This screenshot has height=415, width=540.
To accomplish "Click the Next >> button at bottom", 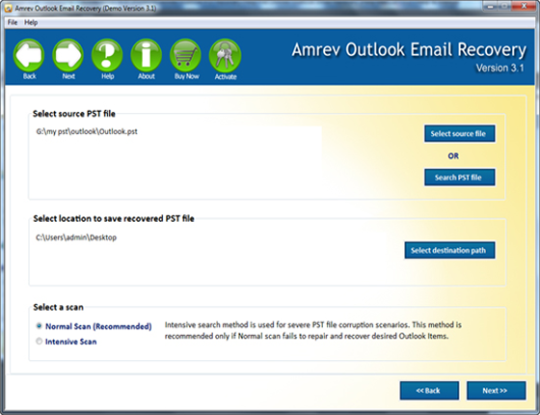I will coord(496,391).
